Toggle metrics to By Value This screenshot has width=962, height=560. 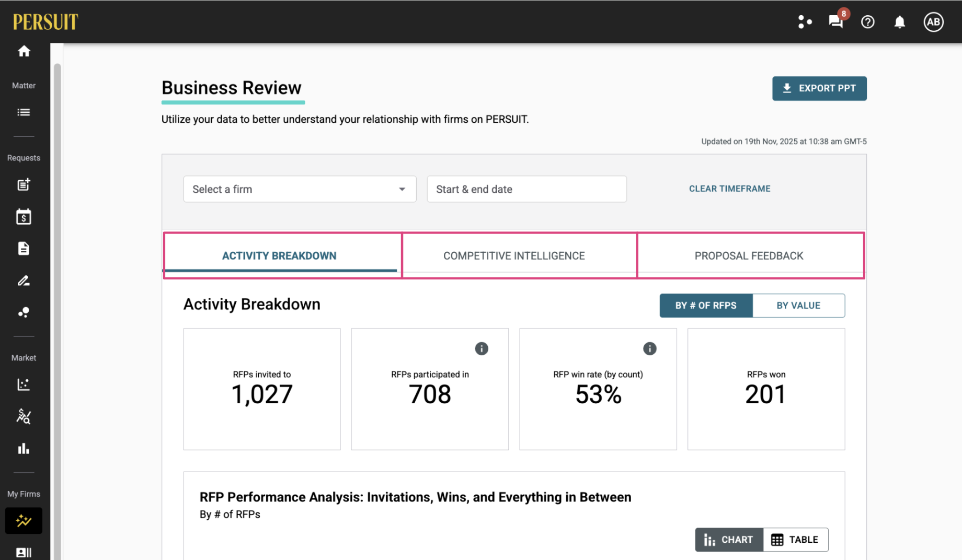pyautogui.click(x=798, y=306)
